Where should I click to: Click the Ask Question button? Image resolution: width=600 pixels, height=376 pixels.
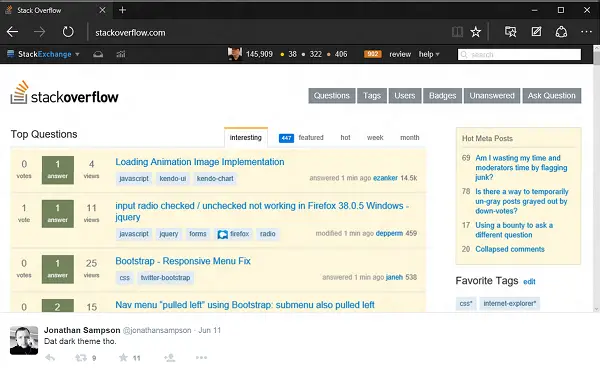(x=552, y=96)
